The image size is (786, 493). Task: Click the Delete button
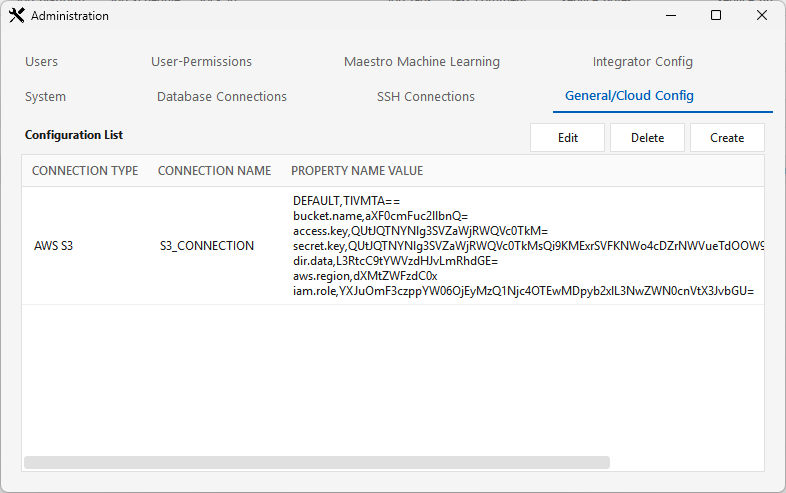pos(647,138)
